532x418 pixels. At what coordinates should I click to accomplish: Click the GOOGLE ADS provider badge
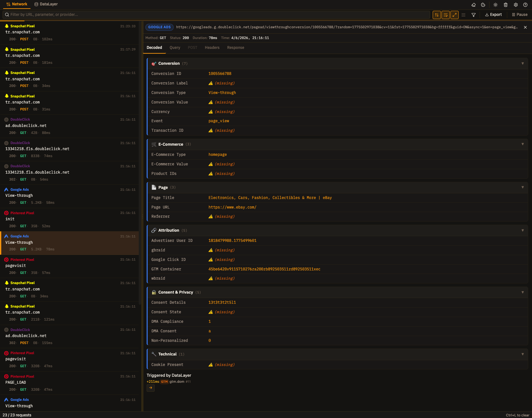[159, 27]
